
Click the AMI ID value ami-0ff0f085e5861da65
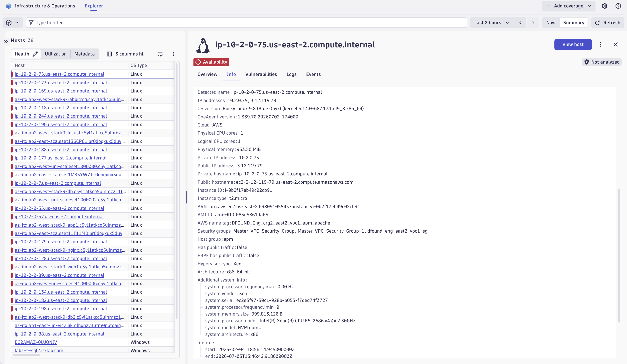point(242,215)
